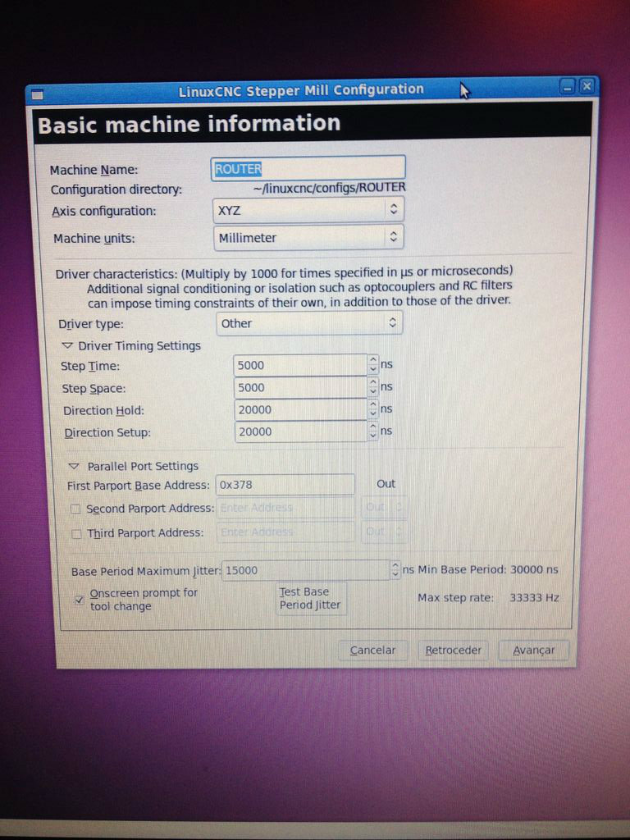Click the Direction Setup value field

coord(300,431)
